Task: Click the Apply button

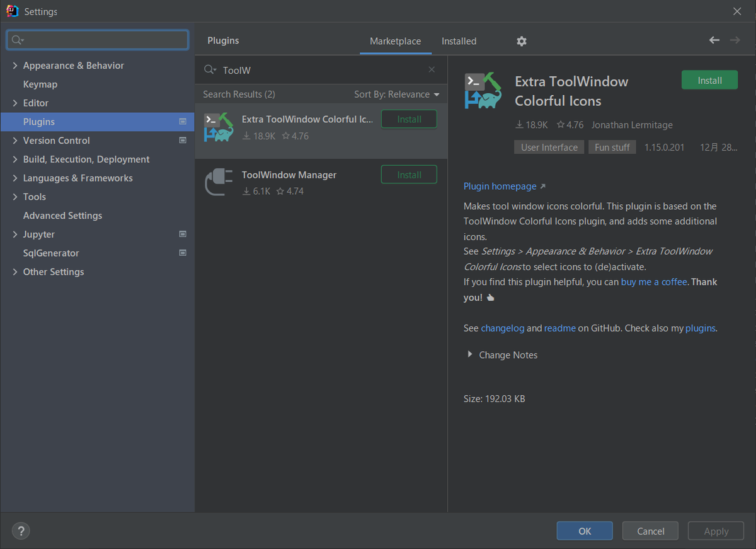Action: tap(716, 531)
